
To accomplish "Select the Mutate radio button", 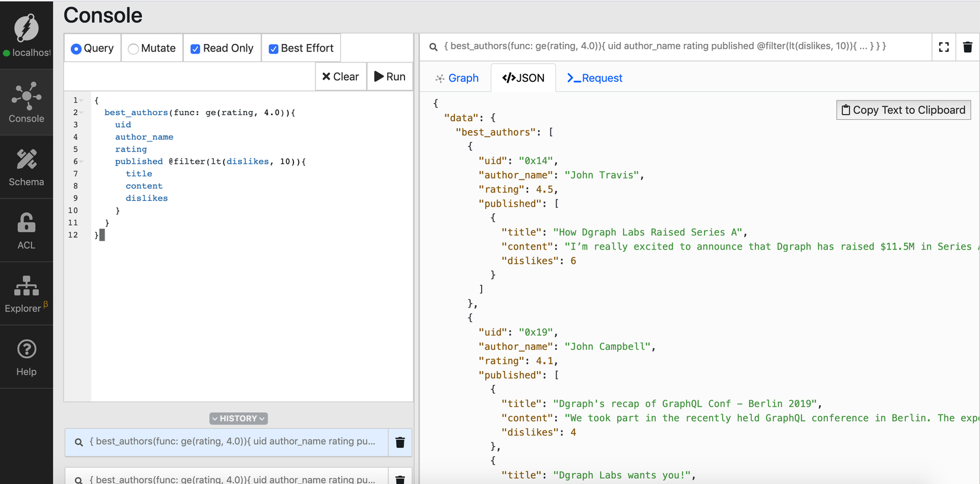I will [134, 49].
